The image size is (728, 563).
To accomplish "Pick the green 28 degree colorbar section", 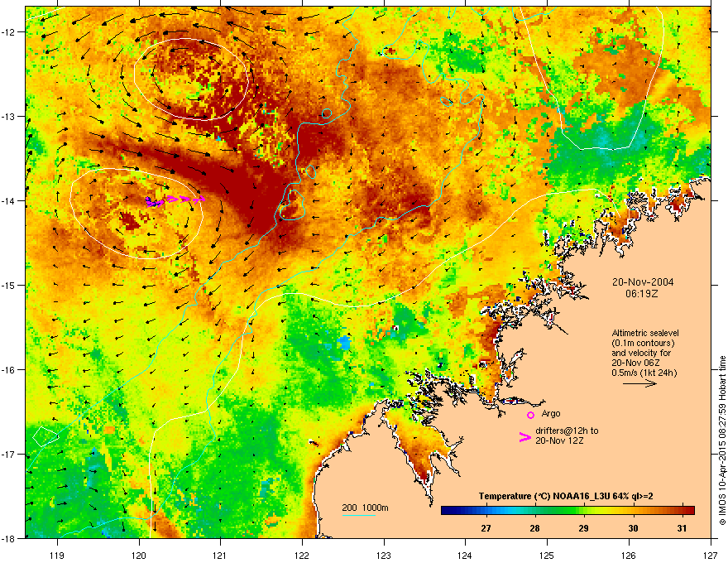I will point(535,511).
